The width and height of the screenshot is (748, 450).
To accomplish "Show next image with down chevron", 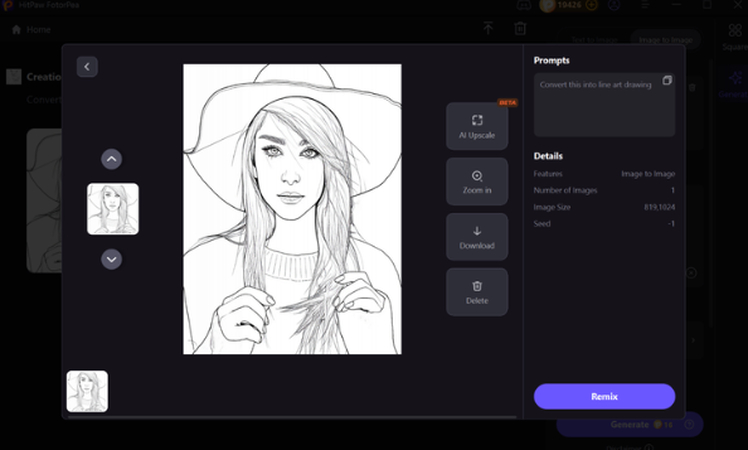I will [x=111, y=259].
